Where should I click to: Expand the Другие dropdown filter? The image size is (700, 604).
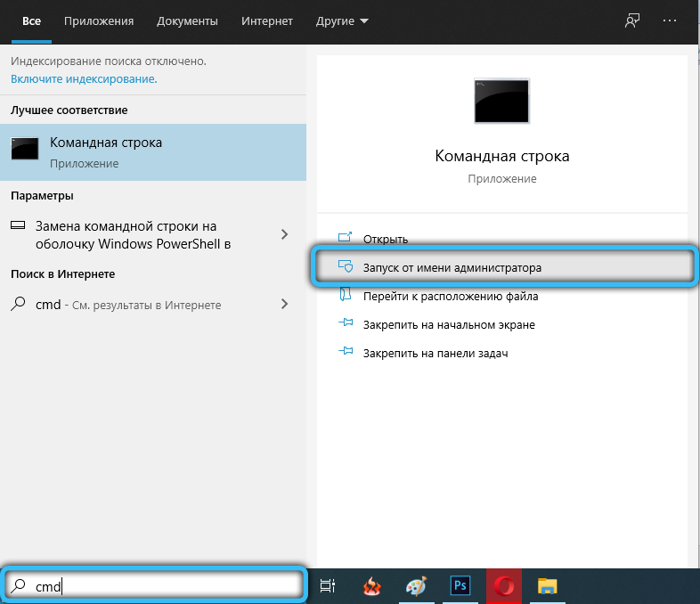[x=342, y=21]
